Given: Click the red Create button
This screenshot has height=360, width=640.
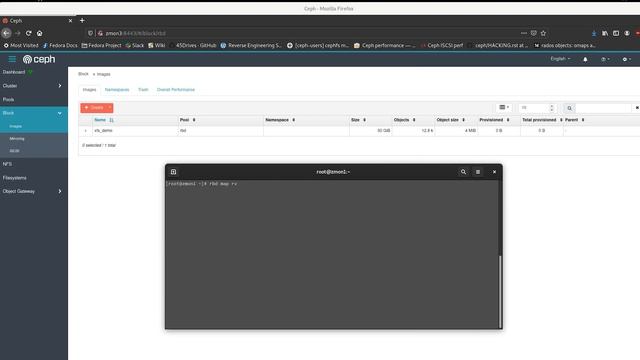Looking at the screenshot, I should pos(93,108).
